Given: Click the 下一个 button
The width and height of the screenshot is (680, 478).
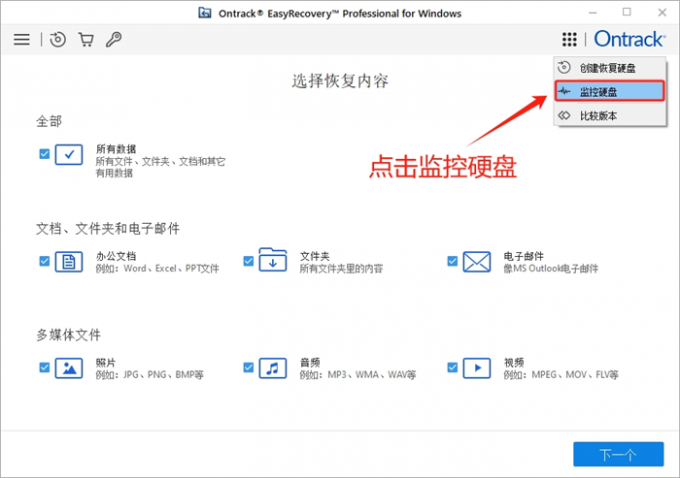Looking at the screenshot, I should click(618, 455).
